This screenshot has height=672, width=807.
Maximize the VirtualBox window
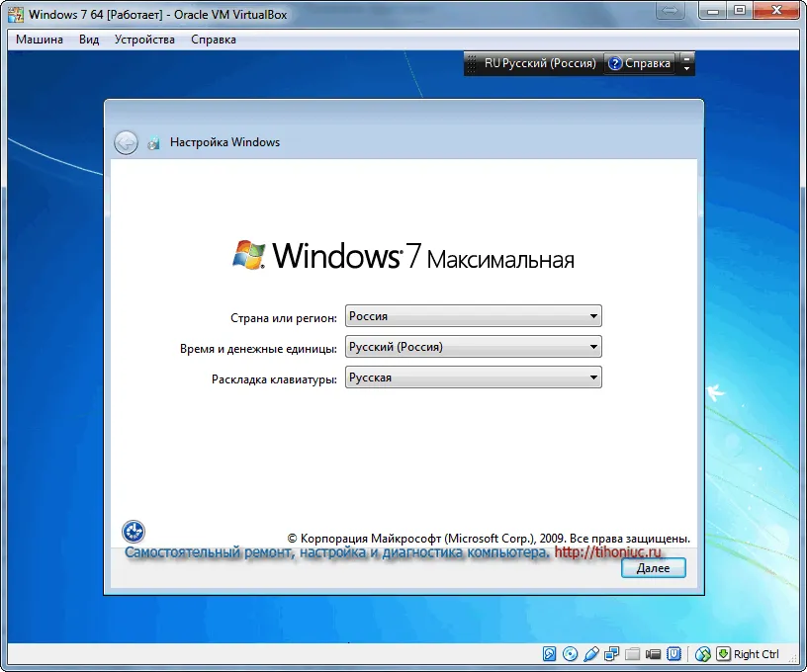(740, 11)
